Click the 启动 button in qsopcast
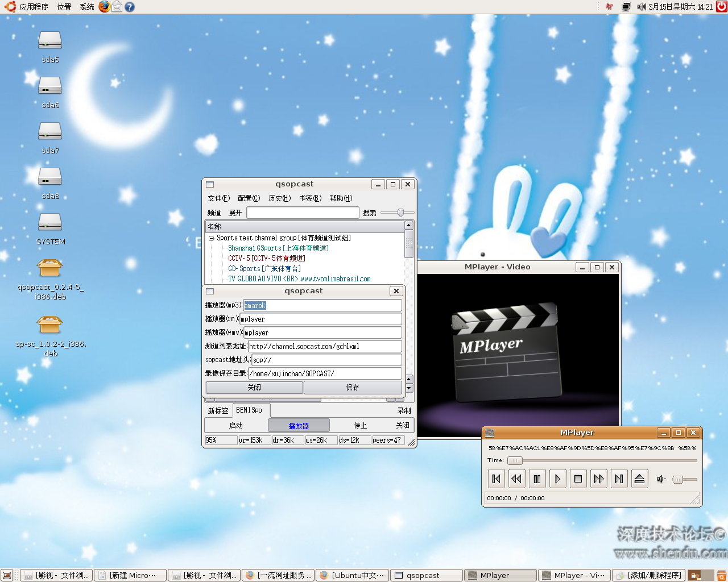Screen dimensions: 728x582 tap(235, 425)
